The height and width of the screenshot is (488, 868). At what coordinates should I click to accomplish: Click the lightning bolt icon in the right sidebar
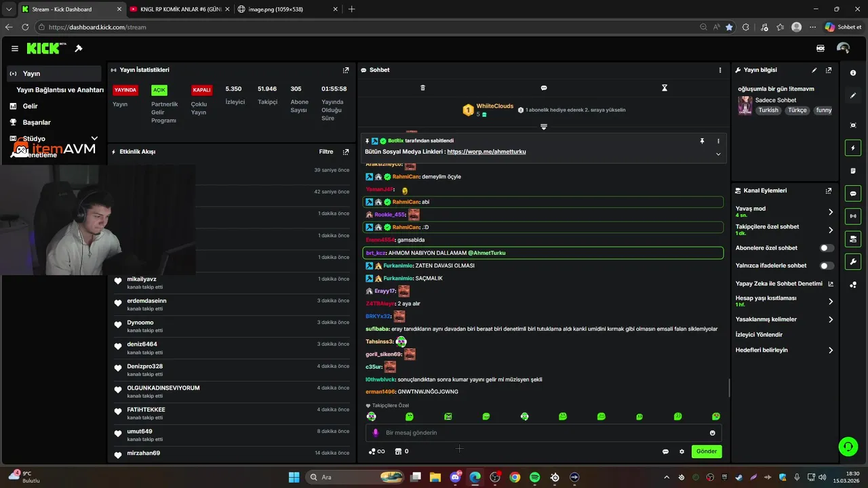pyautogui.click(x=853, y=148)
